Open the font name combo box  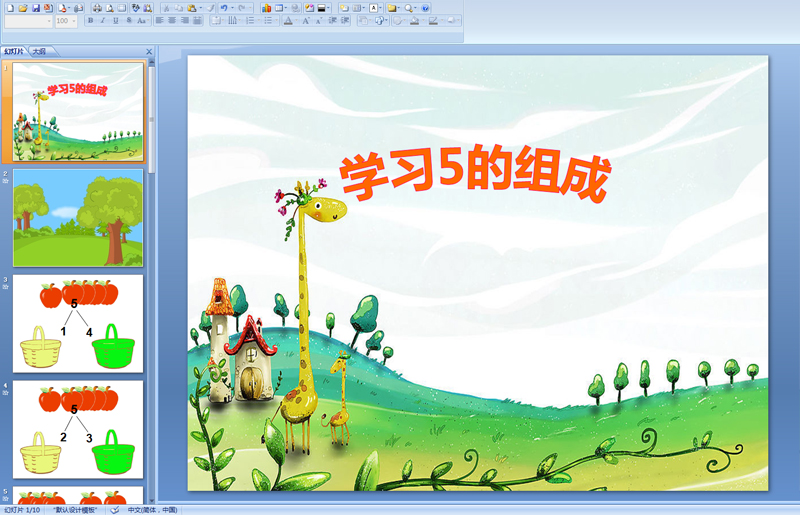pos(29,21)
